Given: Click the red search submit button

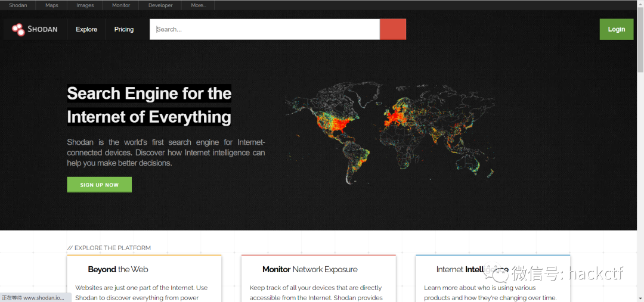Looking at the screenshot, I should coord(392,30).
